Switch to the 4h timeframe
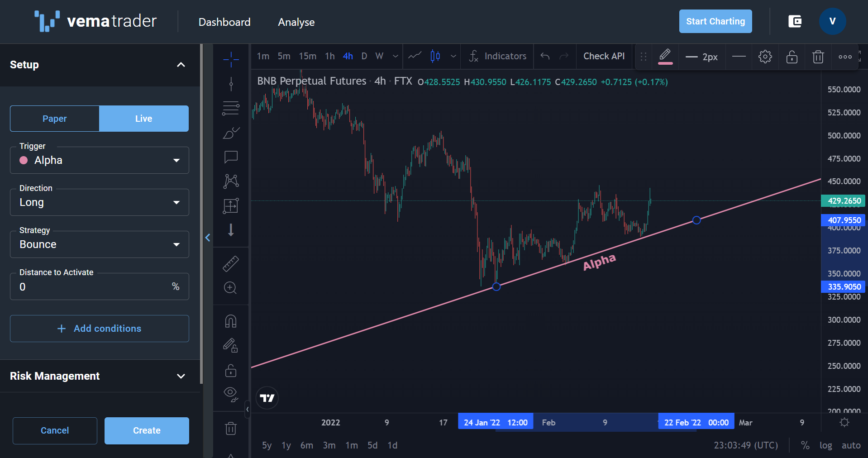The image size is (868, 458). point(348,56)
